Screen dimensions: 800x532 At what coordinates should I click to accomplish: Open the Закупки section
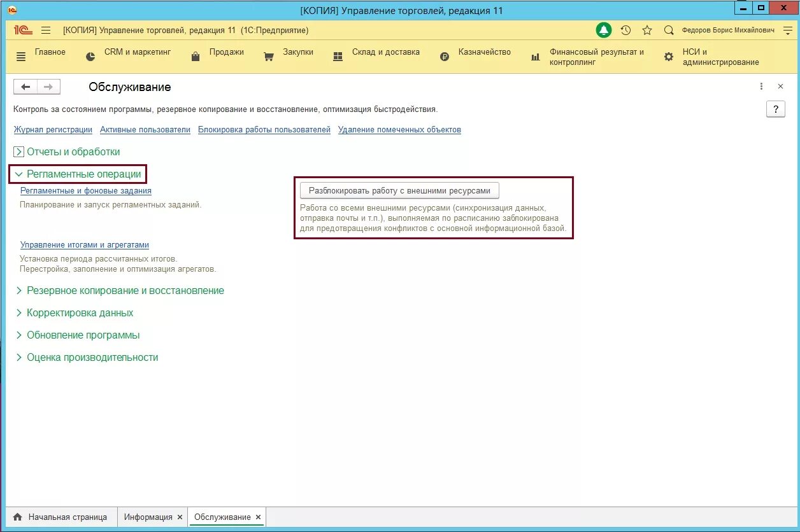(298, 52)
